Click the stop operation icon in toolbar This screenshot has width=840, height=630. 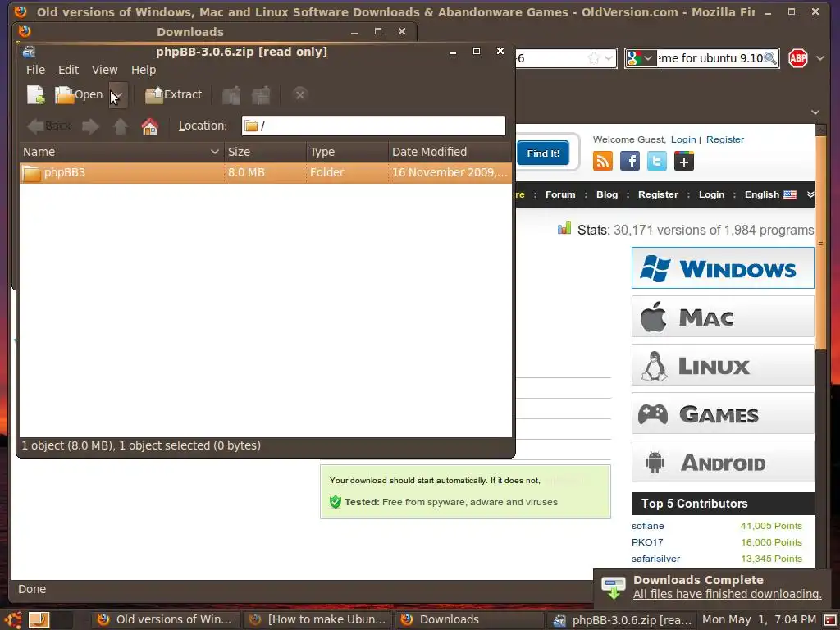pos(300,95)
